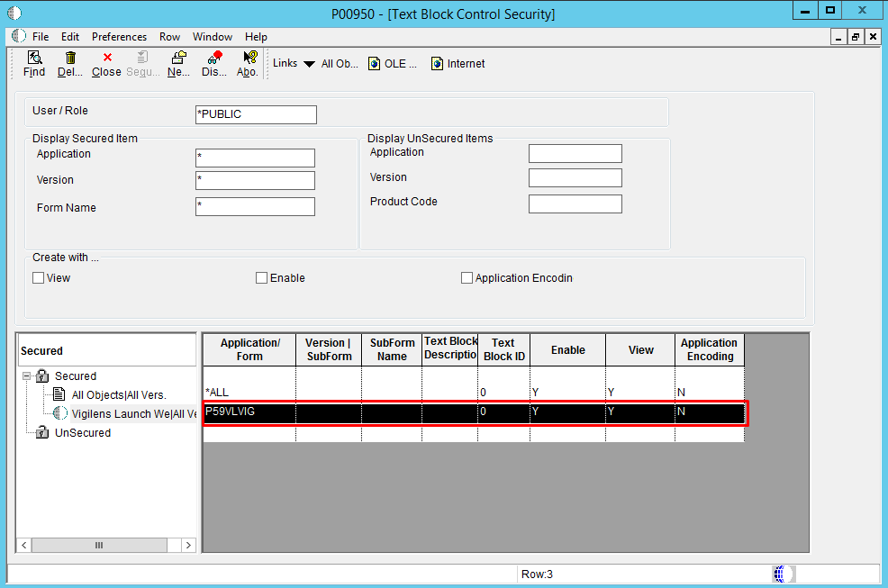Tick the Enable checkbox
This screenshot has height=588, width=888.
click(x=262, y=278)
